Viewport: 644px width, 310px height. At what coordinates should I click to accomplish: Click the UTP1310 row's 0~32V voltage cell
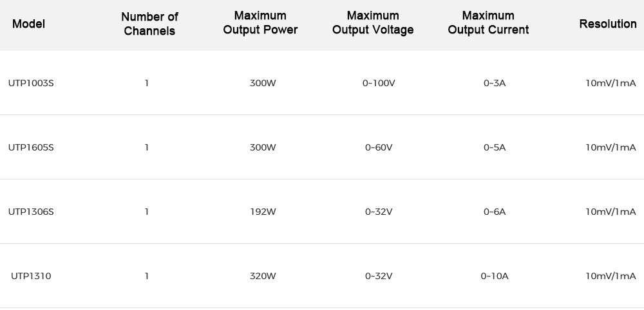click(x=379, y=276)
